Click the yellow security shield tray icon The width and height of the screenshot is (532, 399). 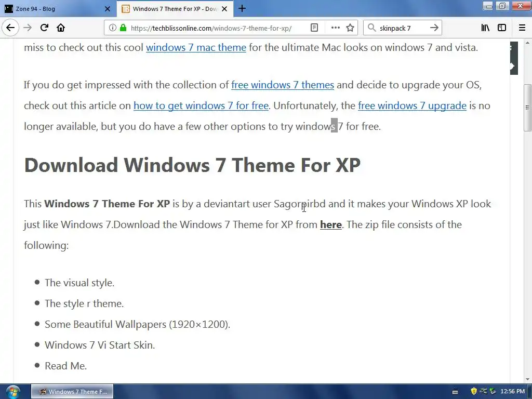(474, 391)
